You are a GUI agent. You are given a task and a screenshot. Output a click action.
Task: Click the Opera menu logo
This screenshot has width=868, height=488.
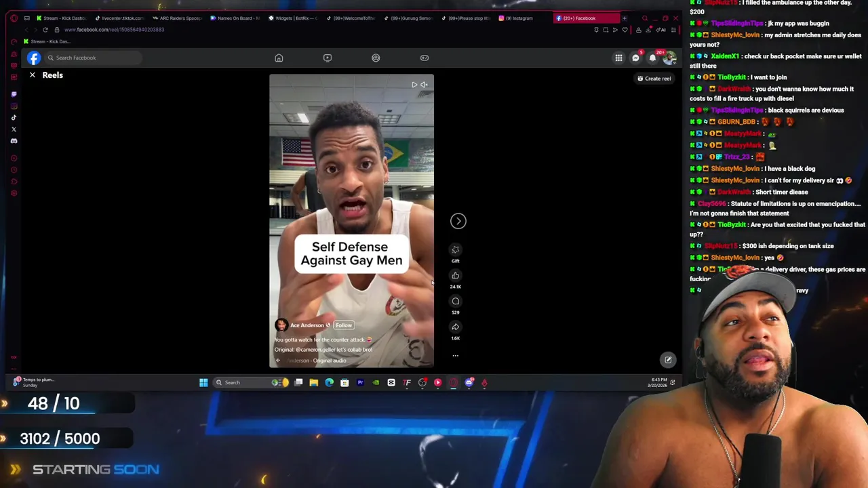tap(14, 18)
